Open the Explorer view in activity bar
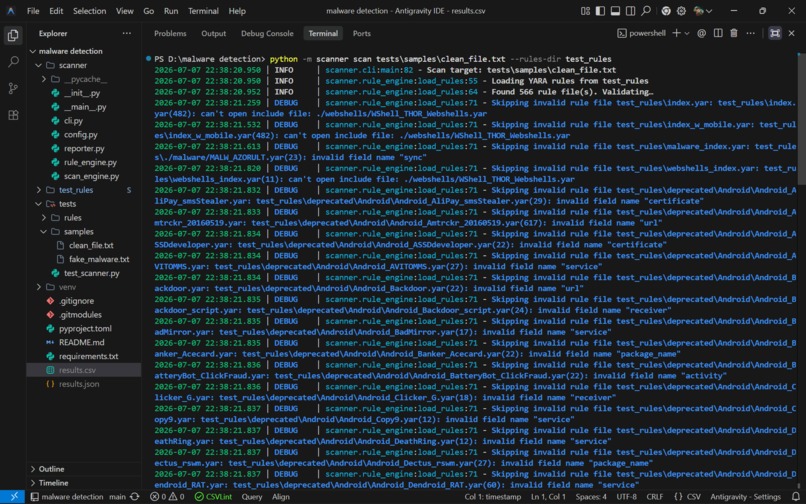This screenshot has height=504, width=806. point(13,35)
